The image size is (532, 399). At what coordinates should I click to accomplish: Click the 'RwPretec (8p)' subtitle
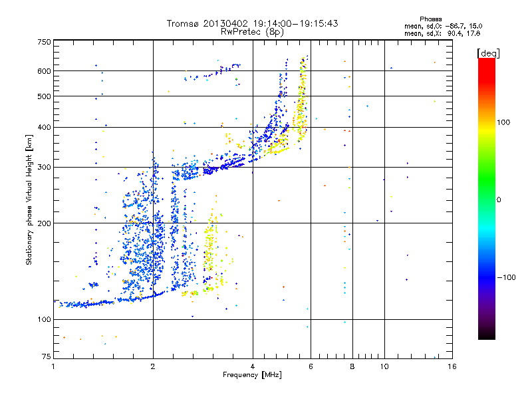(252, 32)
